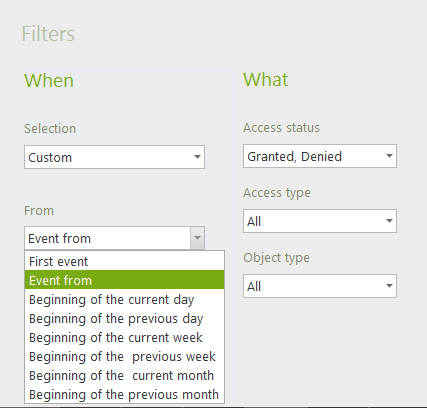Click the Selection dropdown arrow
The height and width of the screenshot is (408, 427).
[197, 157]
